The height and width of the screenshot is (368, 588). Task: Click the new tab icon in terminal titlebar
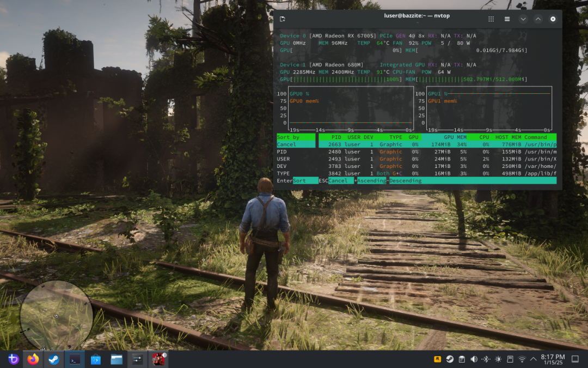pos(283,19)
